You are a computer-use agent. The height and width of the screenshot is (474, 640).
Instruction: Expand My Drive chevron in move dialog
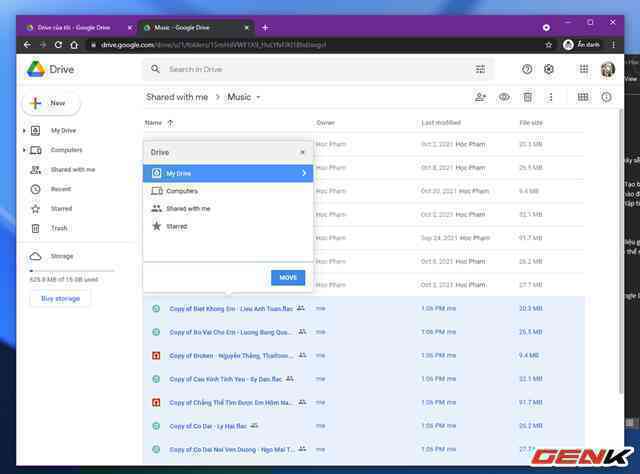pos(304,174)
